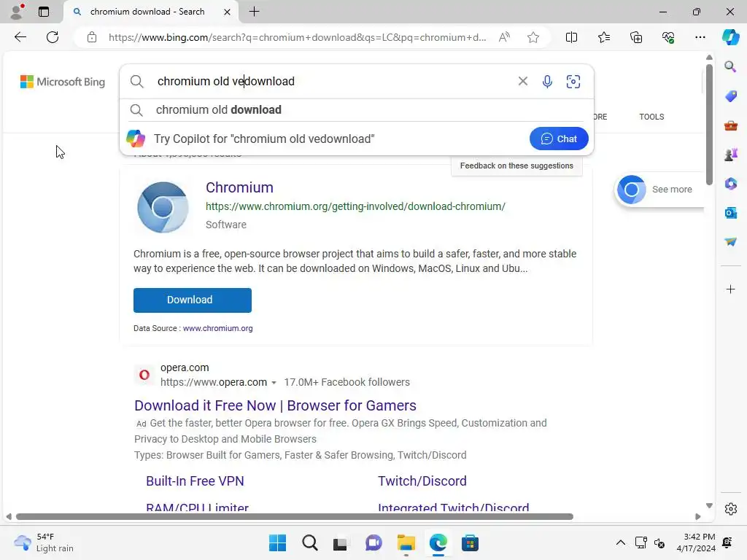Toggle split screen view
The image size is (747, 560).
click(571, 37)
